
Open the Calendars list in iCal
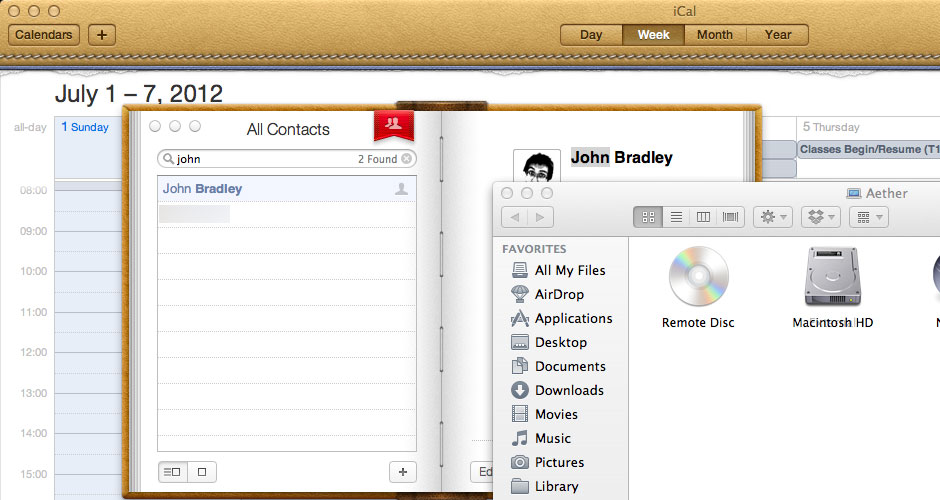click(x=44, y=35)
